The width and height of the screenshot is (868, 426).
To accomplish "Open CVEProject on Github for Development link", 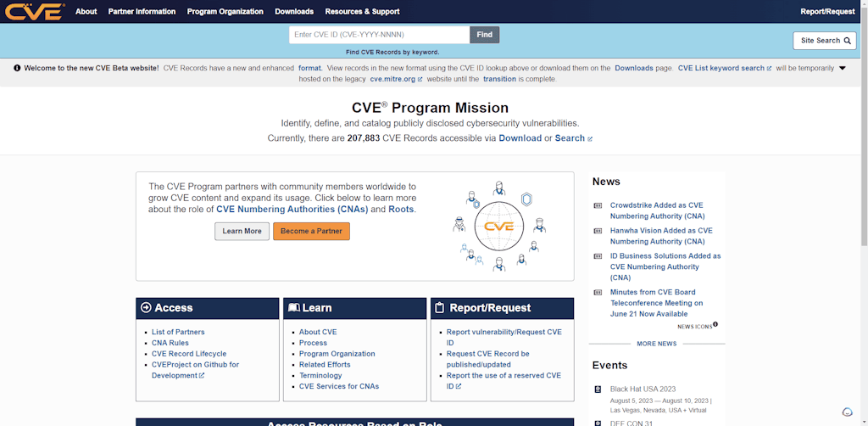I will pyautogui.click(x=196, y=370).
